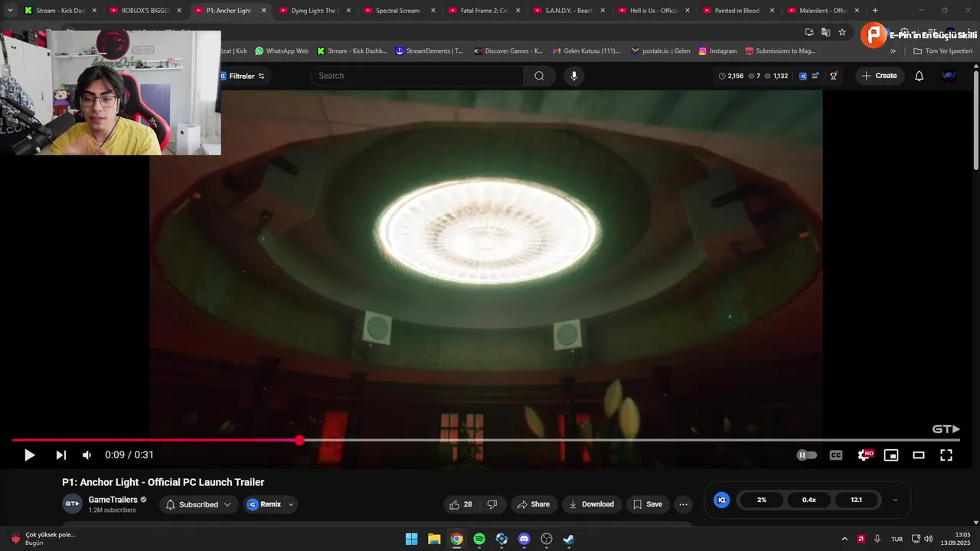Image resolution: width=980 pixels, height=551 pixels.
Task: Open the tab search dropdown arrow
Action: pos(9,11)
